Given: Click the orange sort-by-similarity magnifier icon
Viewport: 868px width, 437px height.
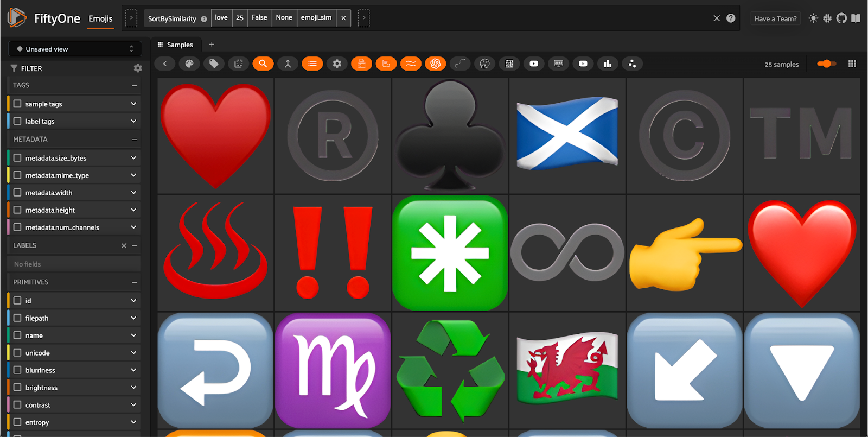Looking at the screenshot, I should coord(263,64).
